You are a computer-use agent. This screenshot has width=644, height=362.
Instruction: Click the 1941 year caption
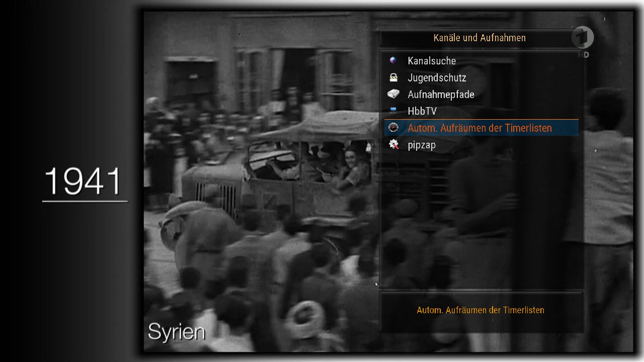(x=84, y=182)
